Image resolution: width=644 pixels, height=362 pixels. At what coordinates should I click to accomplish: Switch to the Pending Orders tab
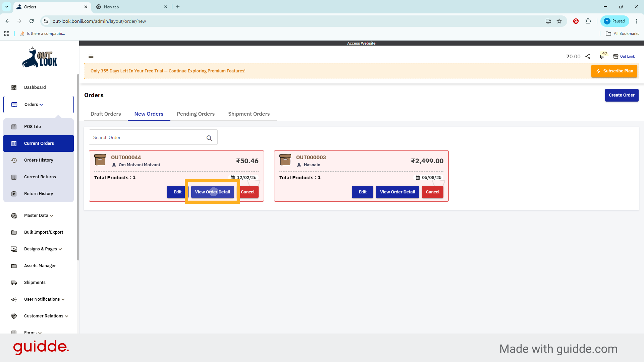click(x=196, y=114)
